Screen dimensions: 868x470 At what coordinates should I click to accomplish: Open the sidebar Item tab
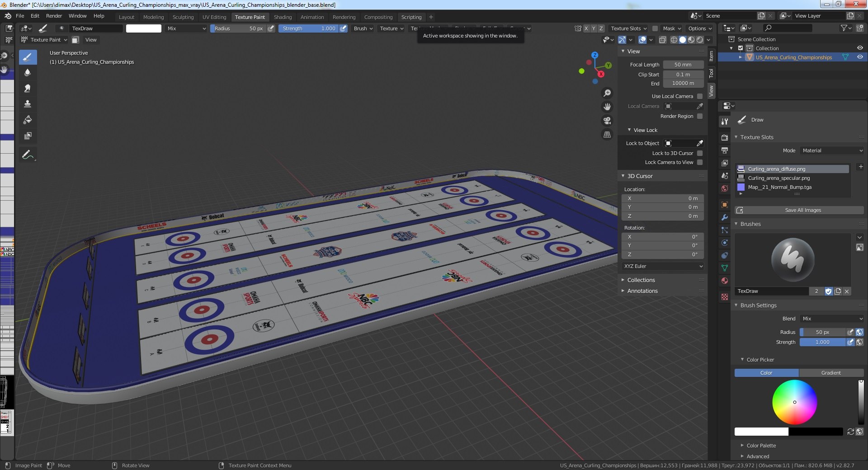tap(711, 56)
